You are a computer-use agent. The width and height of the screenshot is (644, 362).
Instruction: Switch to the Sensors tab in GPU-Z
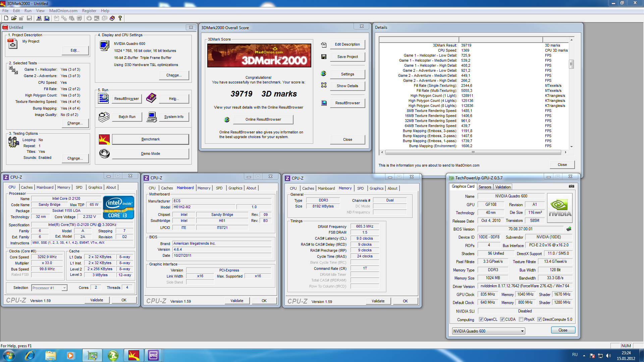(485, 187)
